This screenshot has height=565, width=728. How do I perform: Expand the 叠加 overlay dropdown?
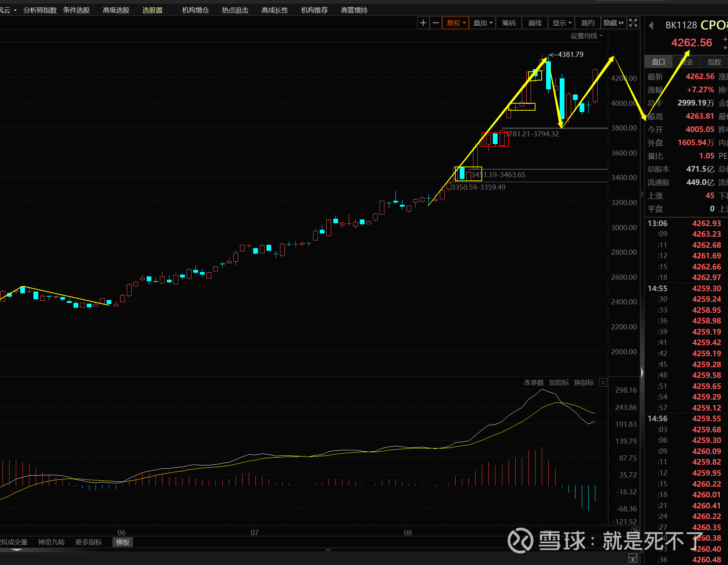pos(483,23)
